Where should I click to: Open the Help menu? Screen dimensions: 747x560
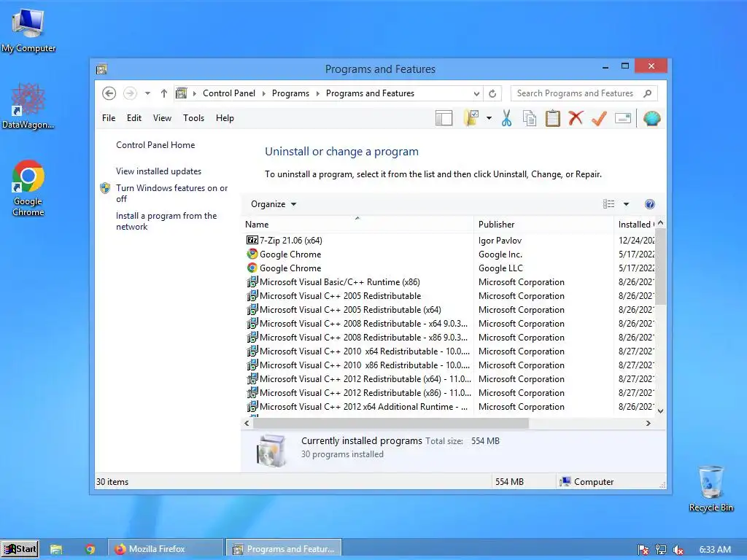point(225,118)
